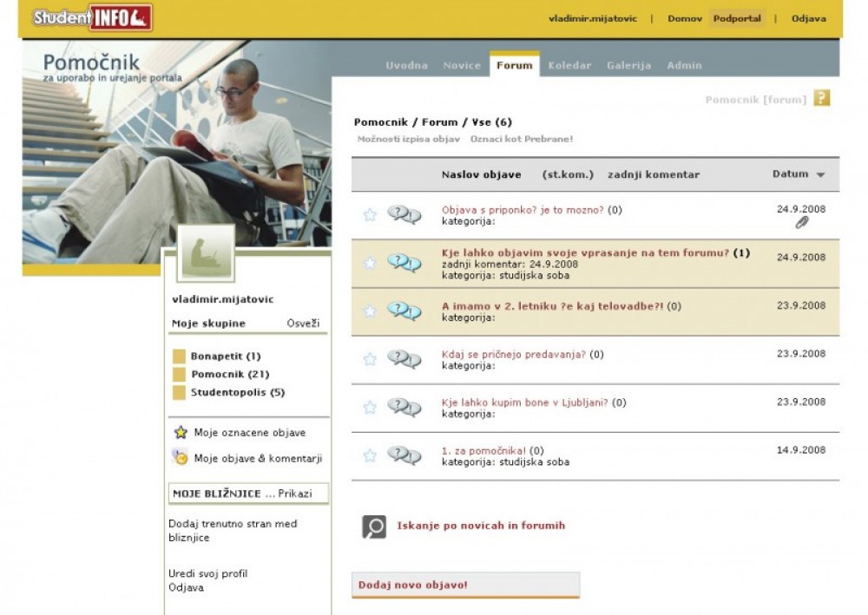
Task: Mark '1. za pomočnika!' post with star
Action: coord(370,455)
